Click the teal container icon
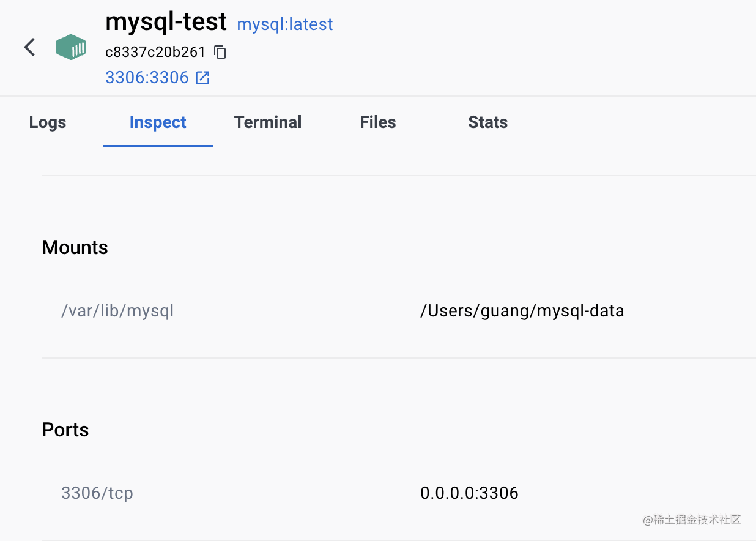The height and width of the screenshot is (541, 756). tap(71, 47)
